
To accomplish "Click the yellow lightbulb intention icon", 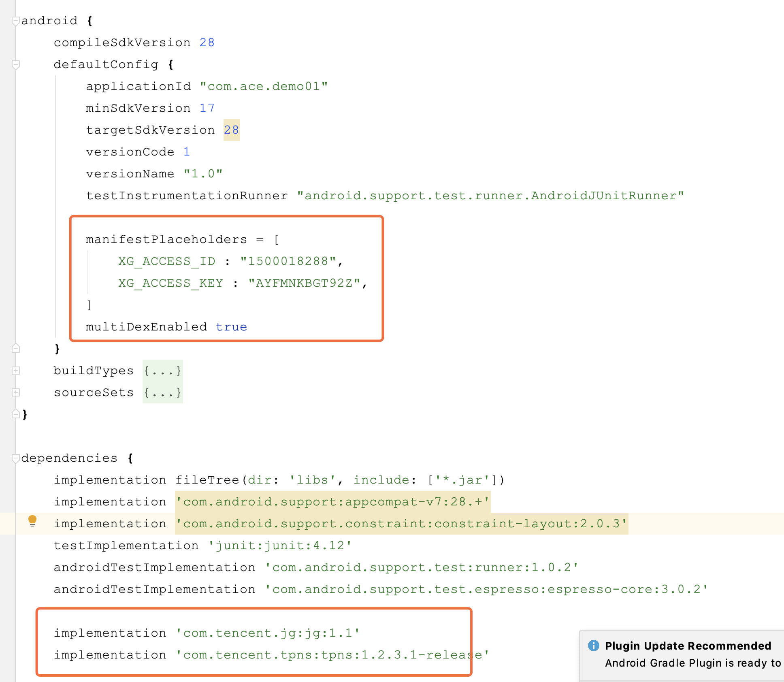I will click(32, 521).
